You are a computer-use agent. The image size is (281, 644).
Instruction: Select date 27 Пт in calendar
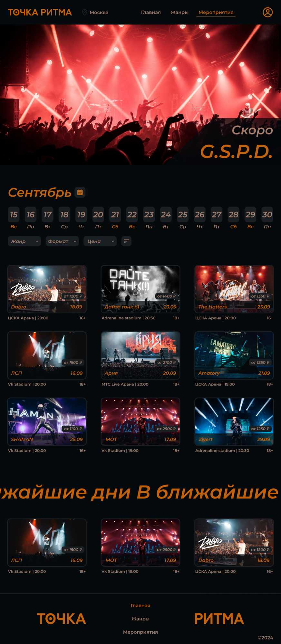pos(217,218)
